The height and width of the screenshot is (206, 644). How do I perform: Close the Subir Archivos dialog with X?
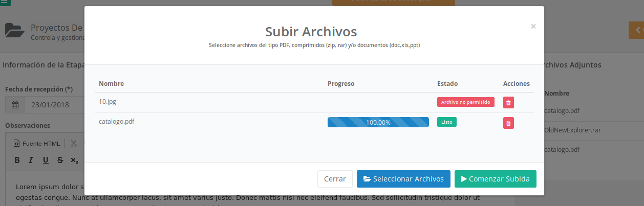[x=533, y=26]
